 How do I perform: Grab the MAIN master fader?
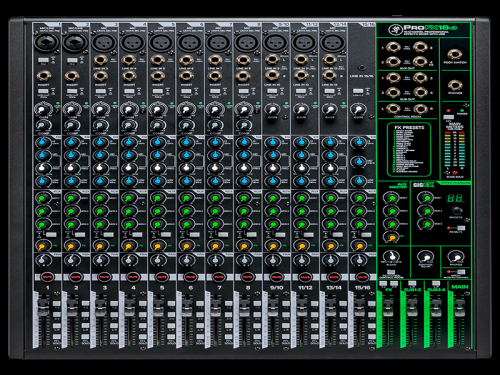coord(459,308)
